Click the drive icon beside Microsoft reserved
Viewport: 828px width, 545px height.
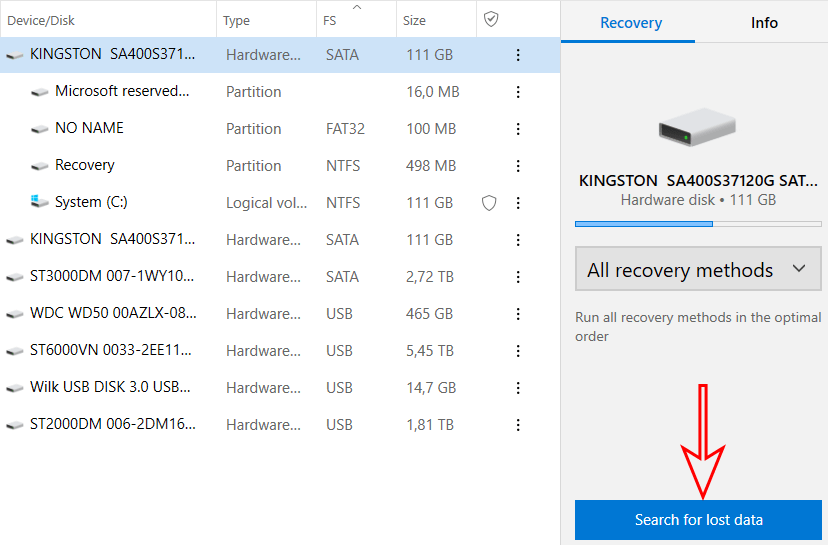click(40, 92)
